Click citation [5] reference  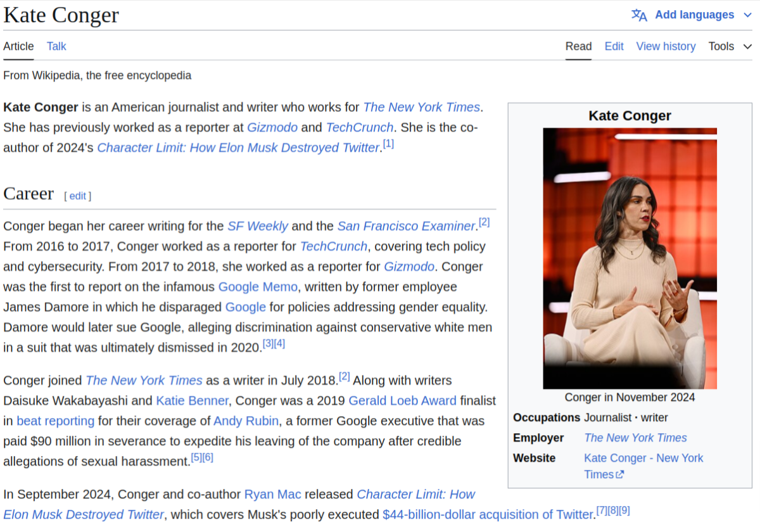[x=197, y=457]
